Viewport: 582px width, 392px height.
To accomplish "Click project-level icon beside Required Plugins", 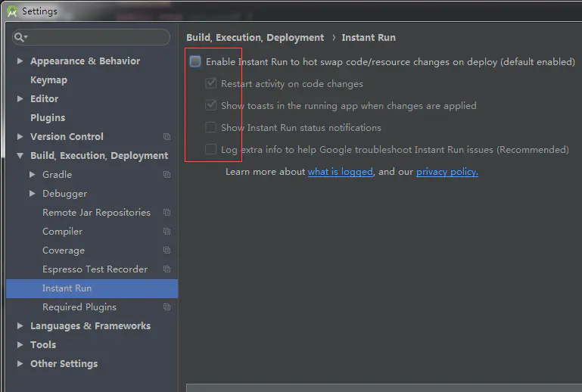I will pos(167,307).
